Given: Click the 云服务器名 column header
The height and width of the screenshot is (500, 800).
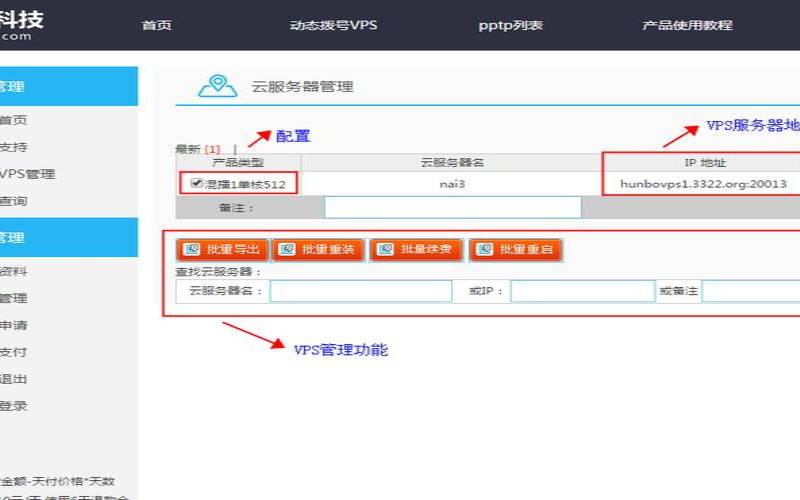Looking at the screenshot, I should (452, 163).
